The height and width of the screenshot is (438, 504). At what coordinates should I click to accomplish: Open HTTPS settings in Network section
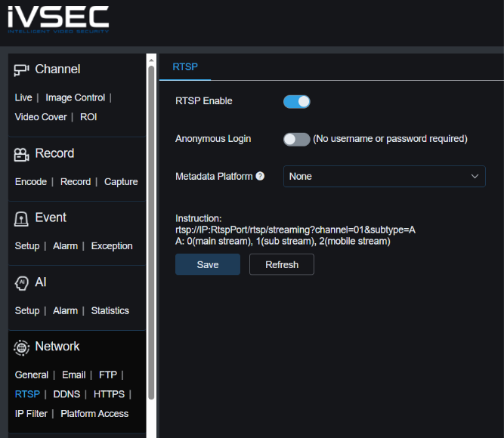click(109, 394)
